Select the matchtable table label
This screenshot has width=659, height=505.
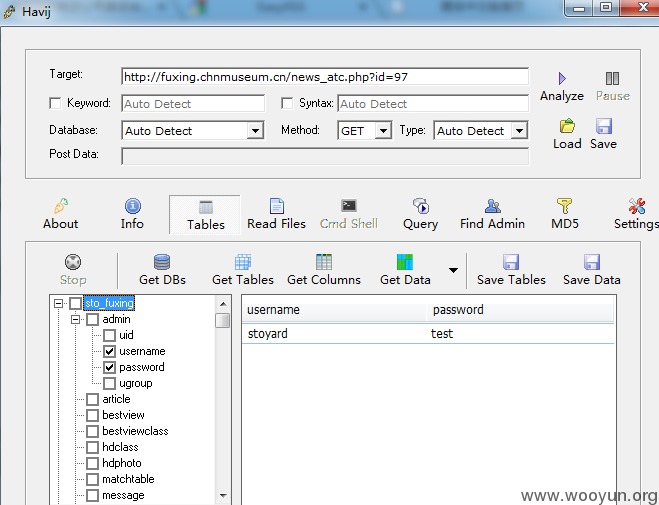(x=128, y=479)
